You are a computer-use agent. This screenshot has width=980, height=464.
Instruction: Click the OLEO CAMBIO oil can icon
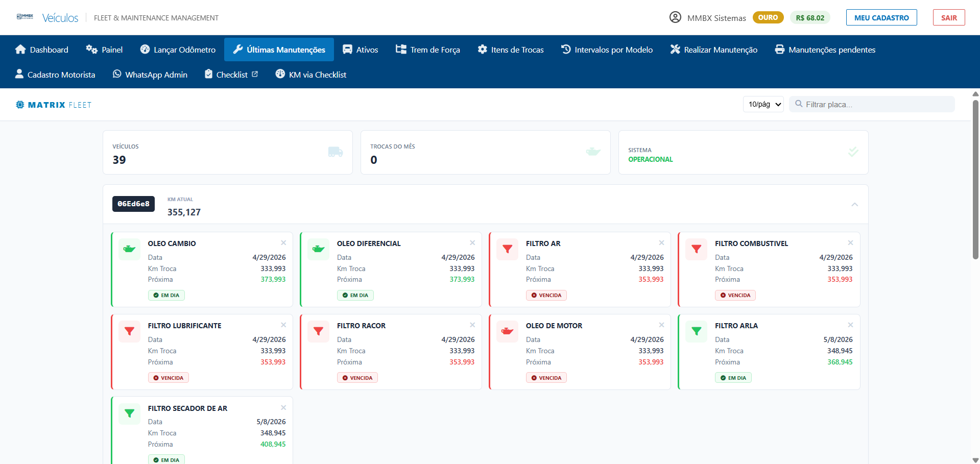click(x=129, y=249)
